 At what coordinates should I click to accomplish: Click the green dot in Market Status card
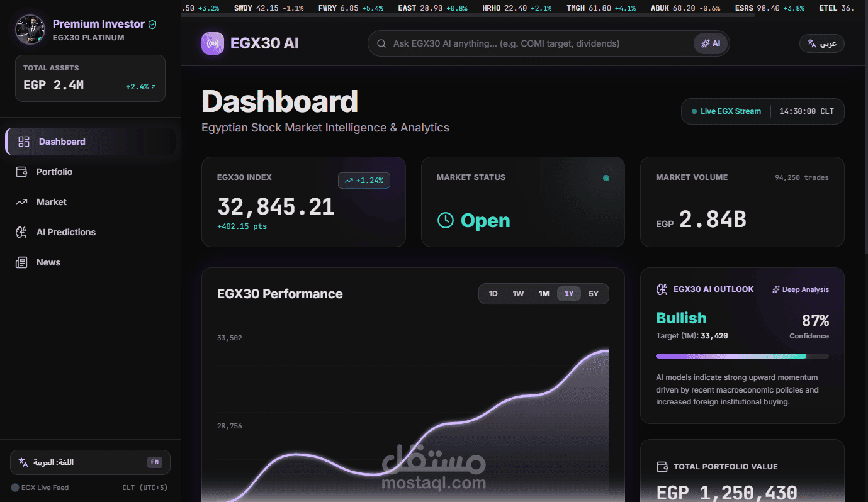pos(606,178)
